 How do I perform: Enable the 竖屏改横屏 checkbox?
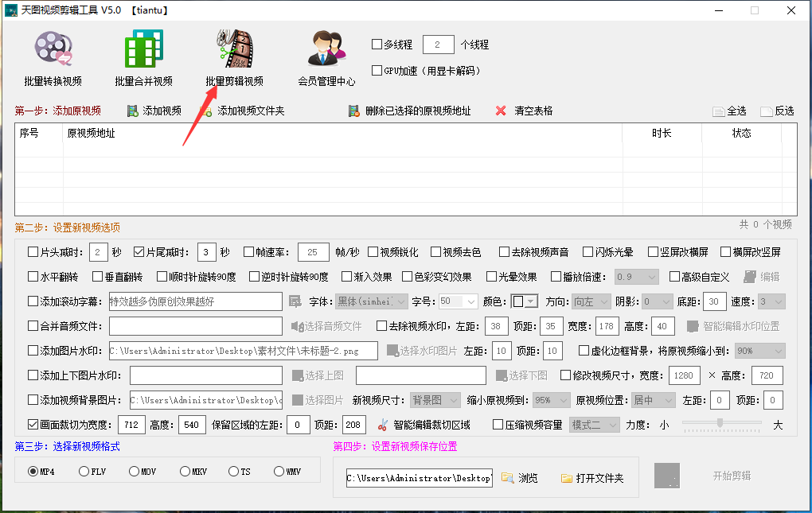pyautogui.click(x=653, y=252)
